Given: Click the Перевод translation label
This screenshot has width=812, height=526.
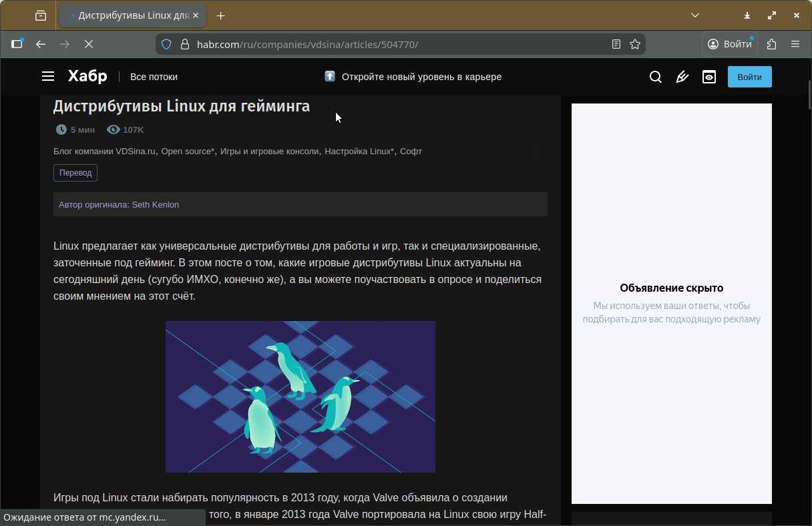Looking at the screenshot, I should point(75,173).
